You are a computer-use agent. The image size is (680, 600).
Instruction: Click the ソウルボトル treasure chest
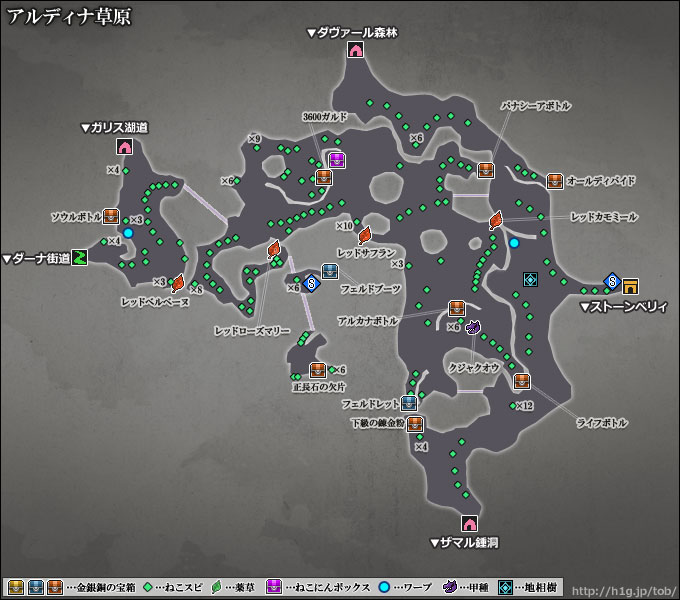point(111,216)
